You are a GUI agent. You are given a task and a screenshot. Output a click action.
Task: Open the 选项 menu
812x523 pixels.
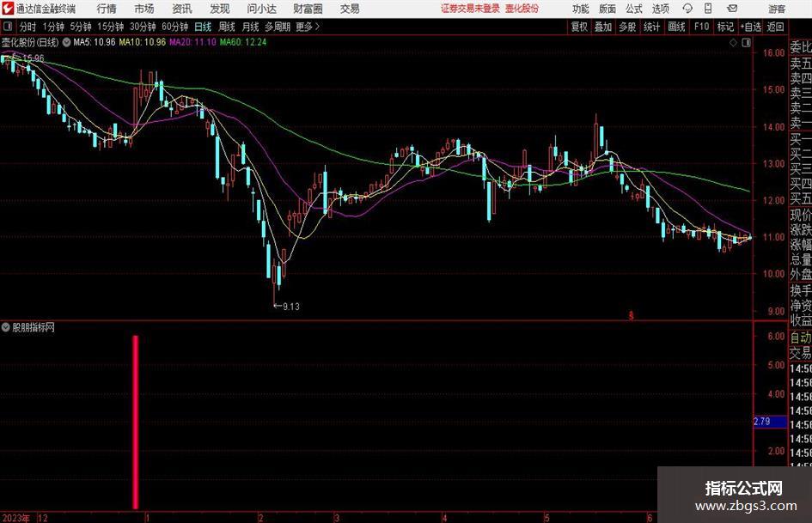click(660, 9)
